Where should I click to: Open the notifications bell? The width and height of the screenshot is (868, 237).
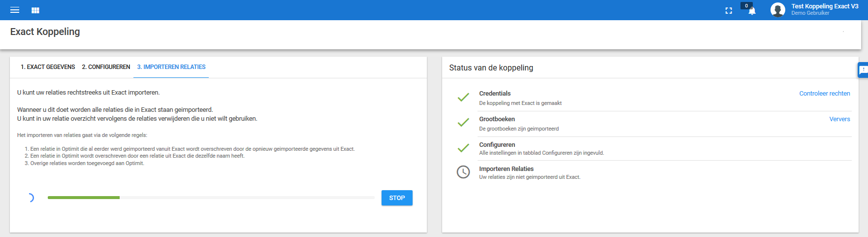coord(752,11)
